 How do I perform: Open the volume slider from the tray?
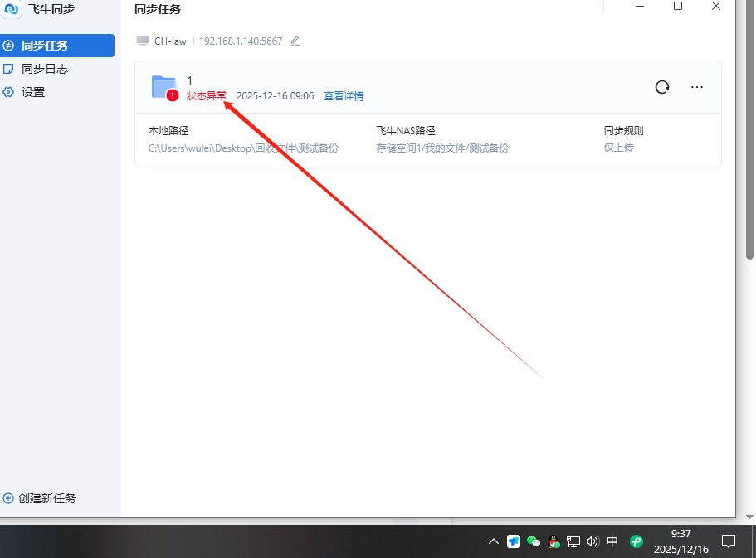592,541
